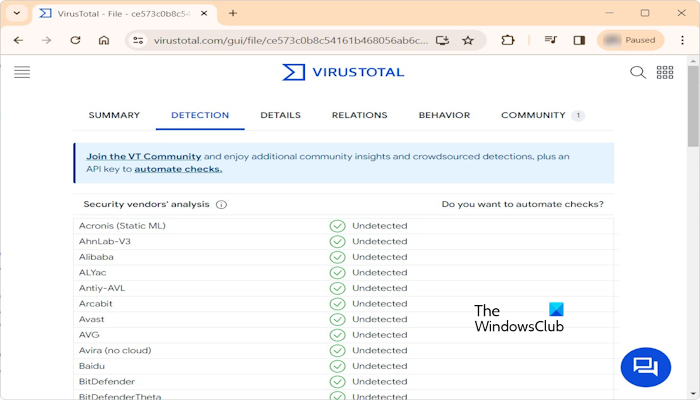Click the VirusTotal logo
Screen dimensions: 700x400
[x=343, y=72]
